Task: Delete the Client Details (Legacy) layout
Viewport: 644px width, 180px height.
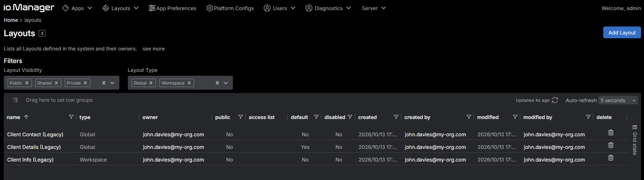Action: 611,145
